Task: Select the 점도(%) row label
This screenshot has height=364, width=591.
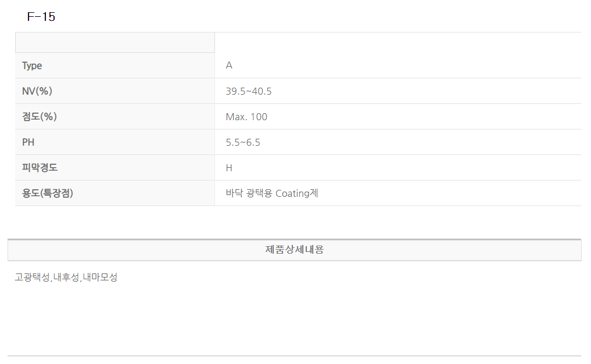Action: [39, 117]
